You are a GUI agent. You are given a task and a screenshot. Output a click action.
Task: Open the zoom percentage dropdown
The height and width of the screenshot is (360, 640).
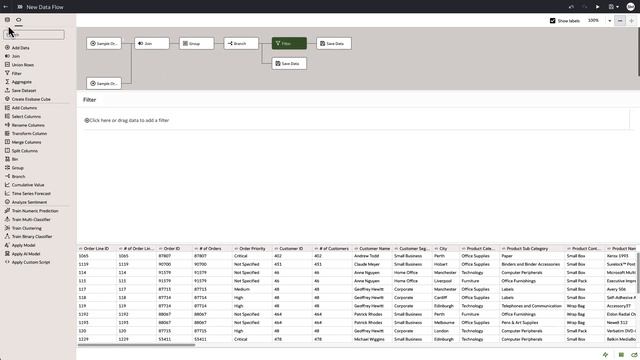(x=610, y=20)
